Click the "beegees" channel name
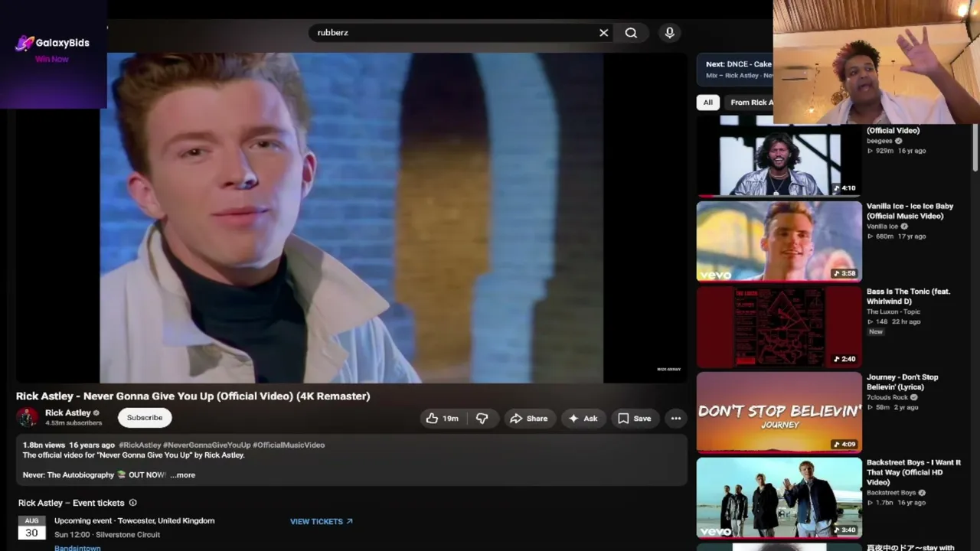This screenshot has height=551, width=980. (880, 141)
